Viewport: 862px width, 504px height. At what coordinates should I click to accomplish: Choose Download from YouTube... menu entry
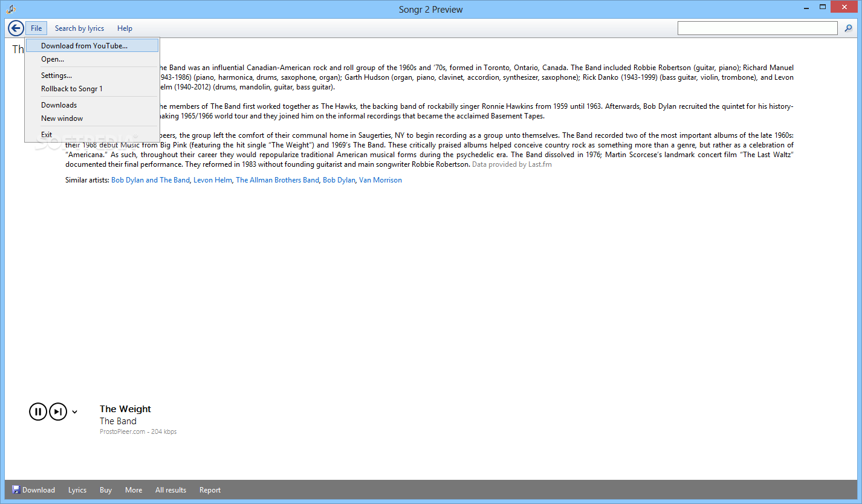(92, 45)
